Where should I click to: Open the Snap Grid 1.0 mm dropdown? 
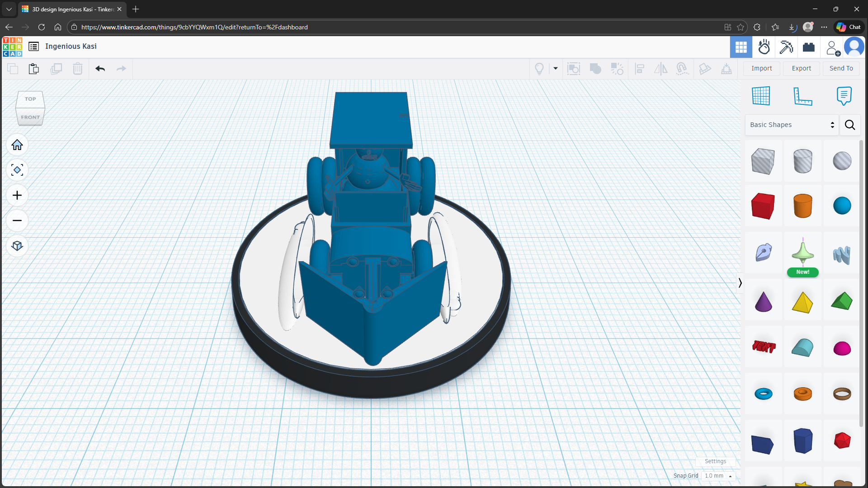(x=718, y=476)
